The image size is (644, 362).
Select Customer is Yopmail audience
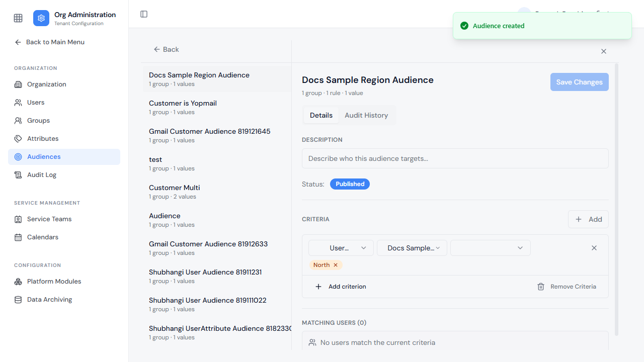[217, 108]
